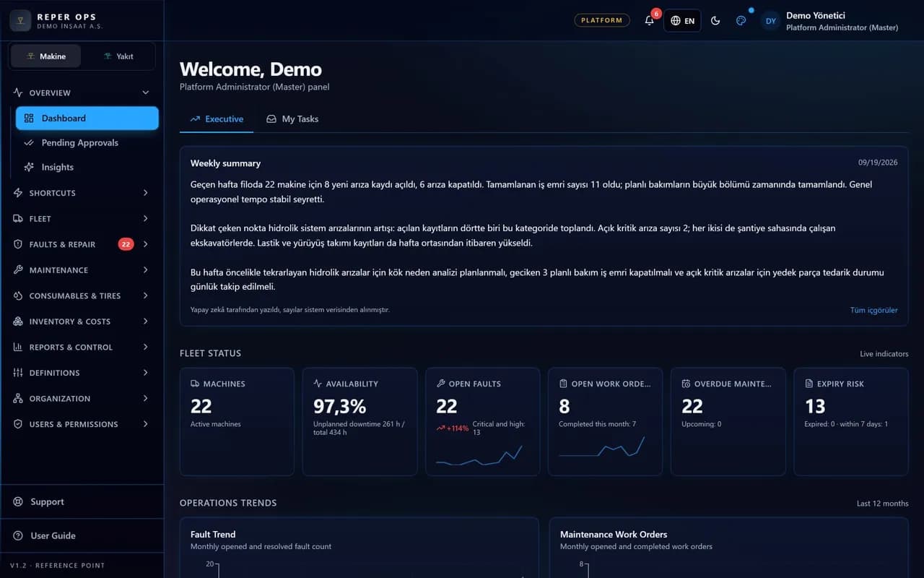924x578 pixels.
Task: Expand the Reports & Control chevron
Action: coord(146,348)
